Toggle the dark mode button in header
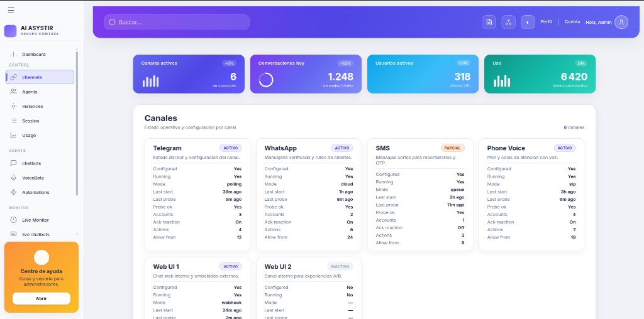This screenshot has width=644, height=319. coord(528,22)
